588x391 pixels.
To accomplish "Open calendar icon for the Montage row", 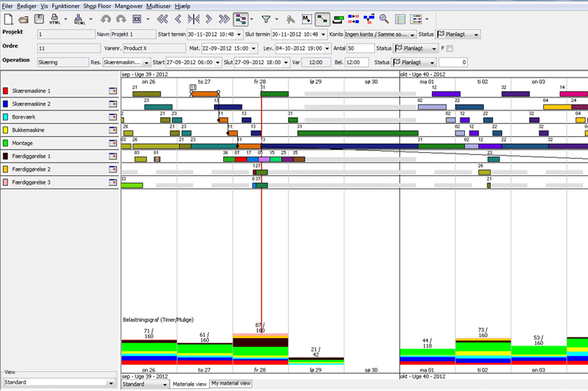I will point(113,143).
